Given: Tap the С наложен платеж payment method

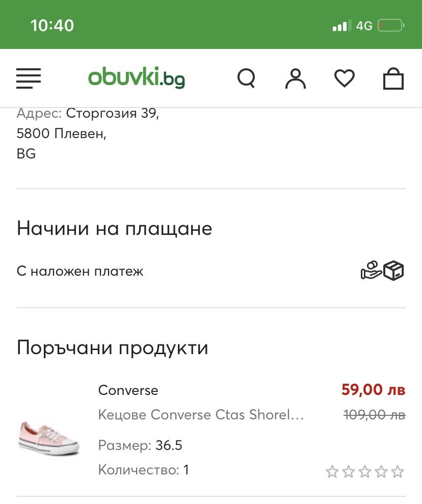Looking at the screenshot, I should [80, 271].
